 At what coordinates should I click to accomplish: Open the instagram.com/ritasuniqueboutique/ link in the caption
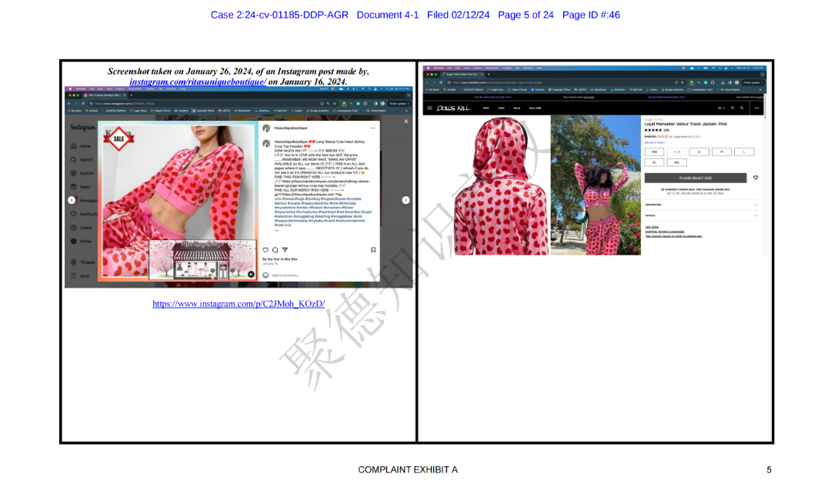coord(198,82)
